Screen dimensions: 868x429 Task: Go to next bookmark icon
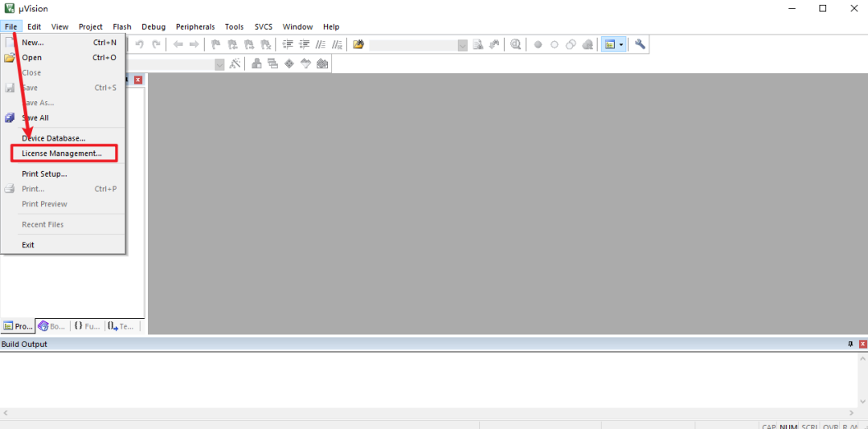pyautogui.click(x=249, y=44)
